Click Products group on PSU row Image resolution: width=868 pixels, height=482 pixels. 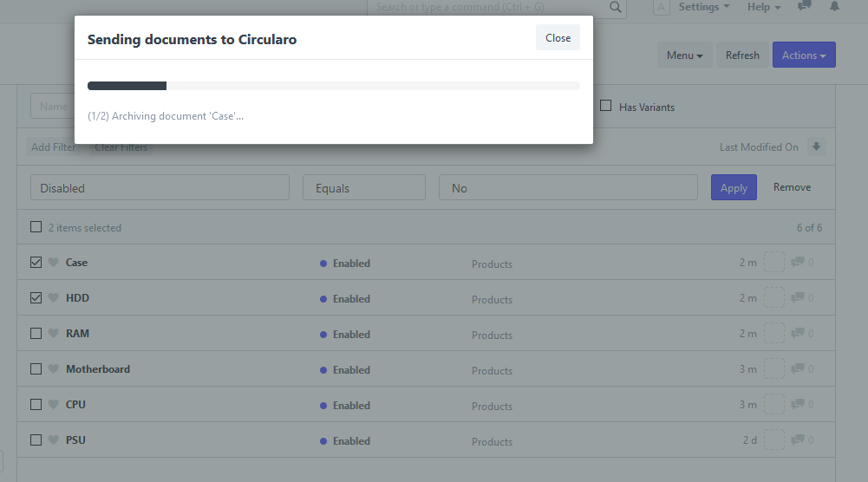coord(493,441)
